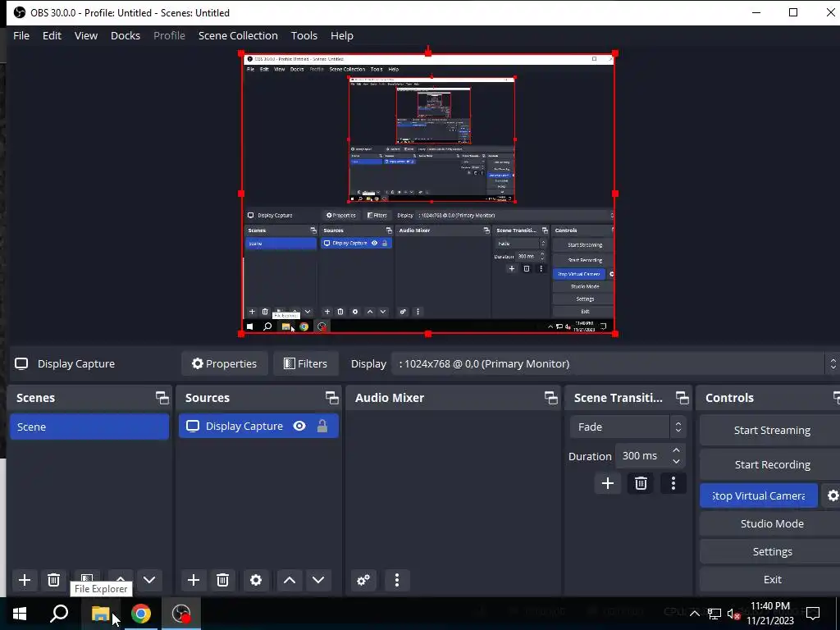Delete selected source with trash icon
The height and width of the screenshot is (630, 840).
[223, 580]
